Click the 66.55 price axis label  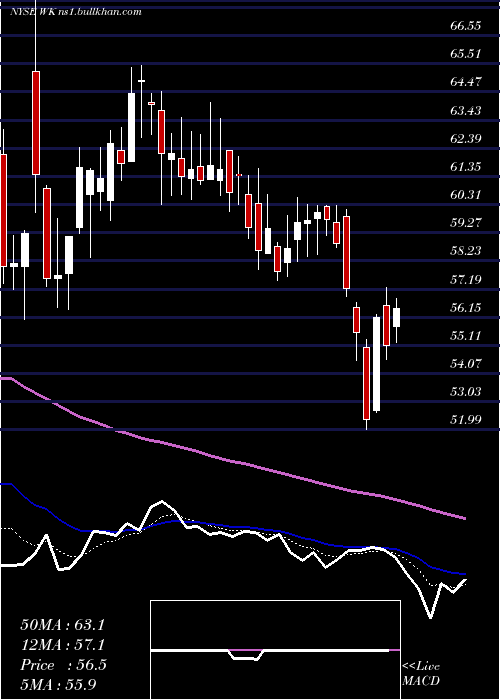(466, 26)
